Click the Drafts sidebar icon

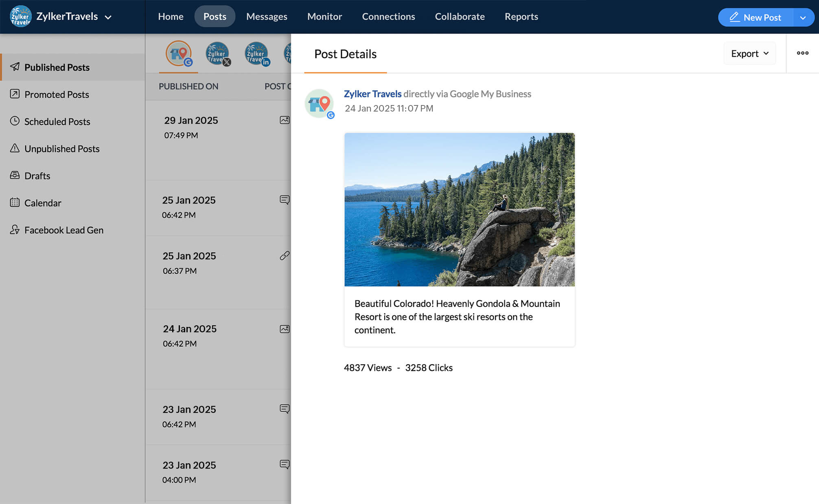click(15, 175)
